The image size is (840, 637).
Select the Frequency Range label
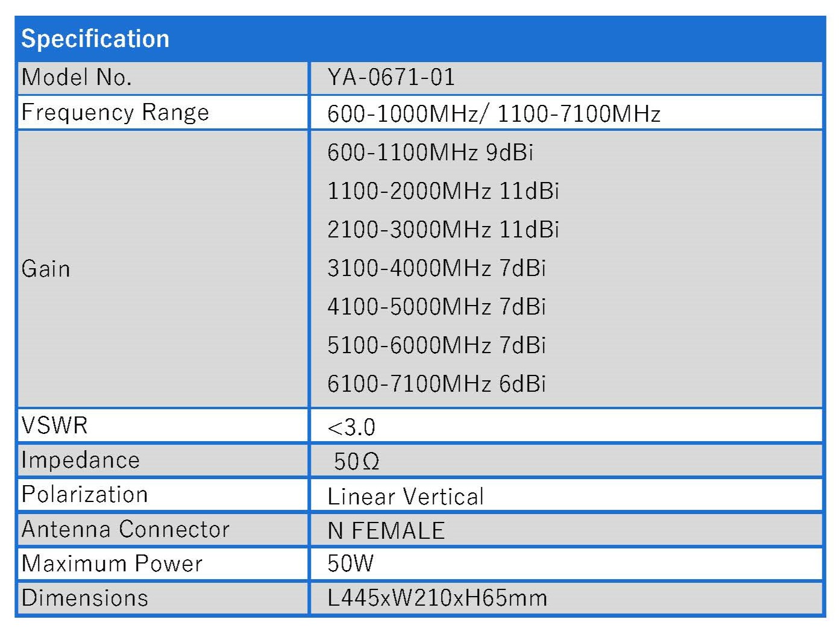click(x=115, y=113)
